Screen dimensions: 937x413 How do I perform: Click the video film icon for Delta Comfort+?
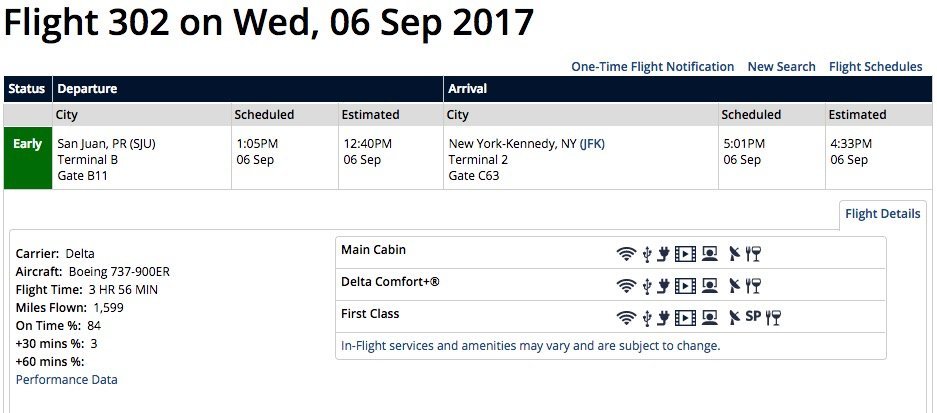click(685, 286)
